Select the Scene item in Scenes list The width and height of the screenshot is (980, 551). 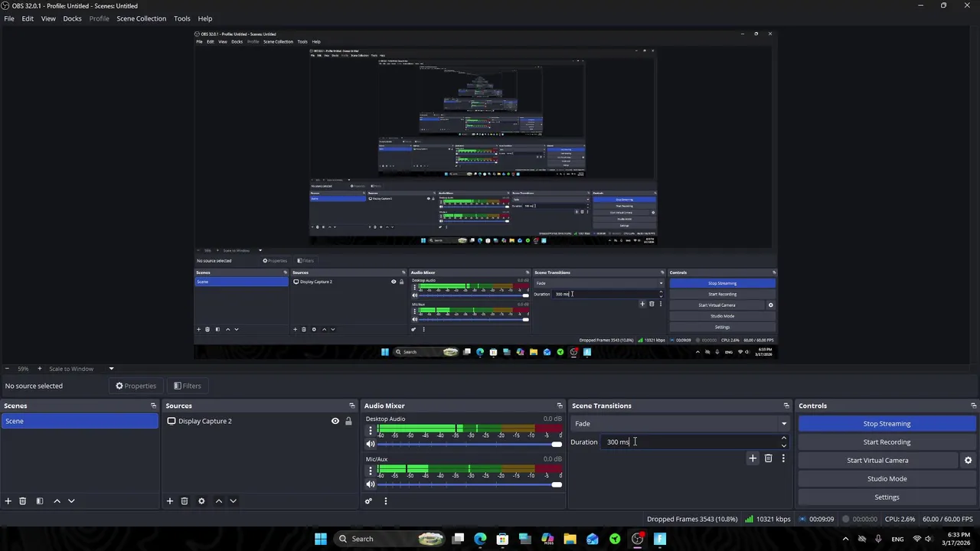(x=80, y=421)
